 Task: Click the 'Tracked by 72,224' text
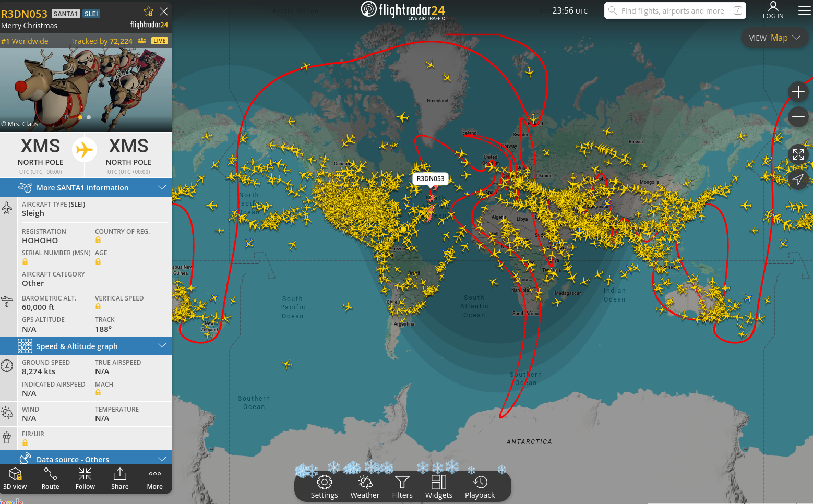(x=102, y=41)
